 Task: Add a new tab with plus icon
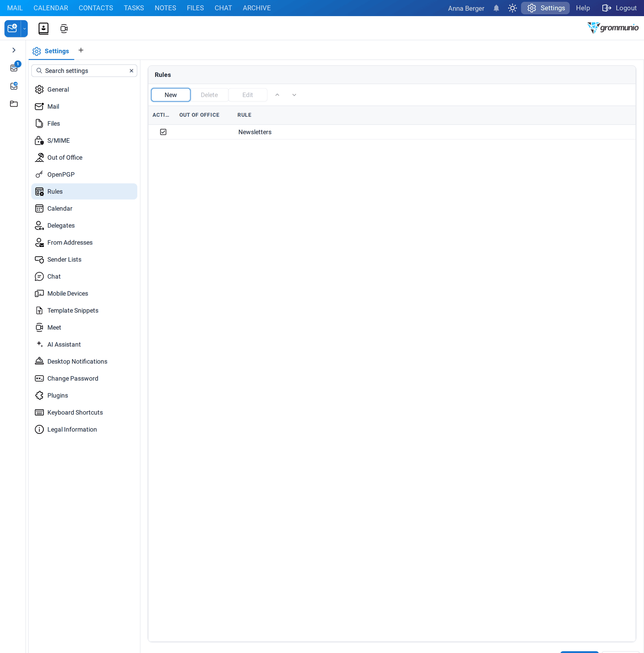click(x=81, y=50)
